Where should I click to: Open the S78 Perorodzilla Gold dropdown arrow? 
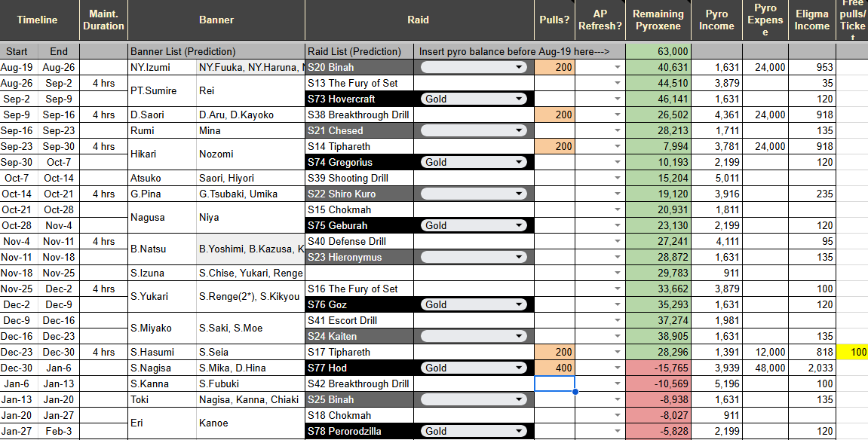519,431
